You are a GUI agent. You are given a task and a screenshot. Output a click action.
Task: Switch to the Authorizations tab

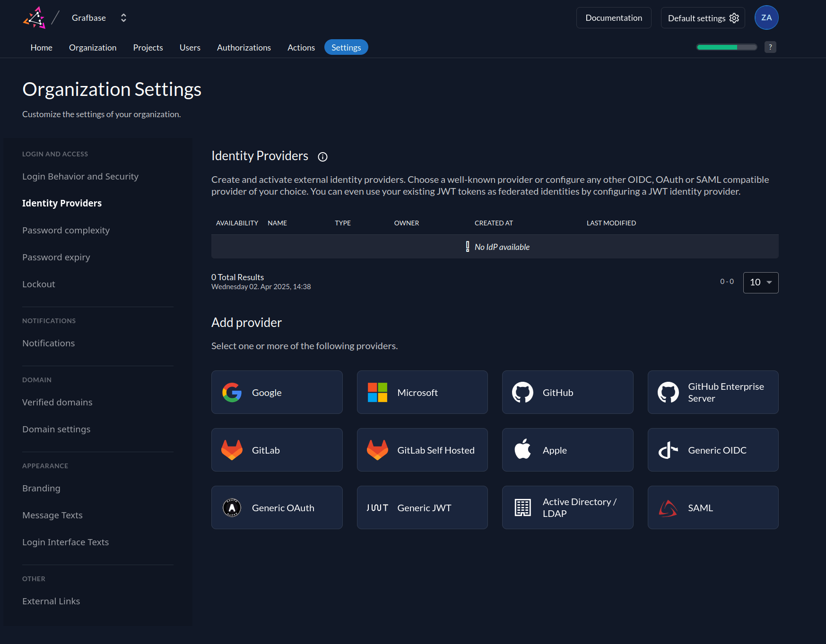coord(243,47)
